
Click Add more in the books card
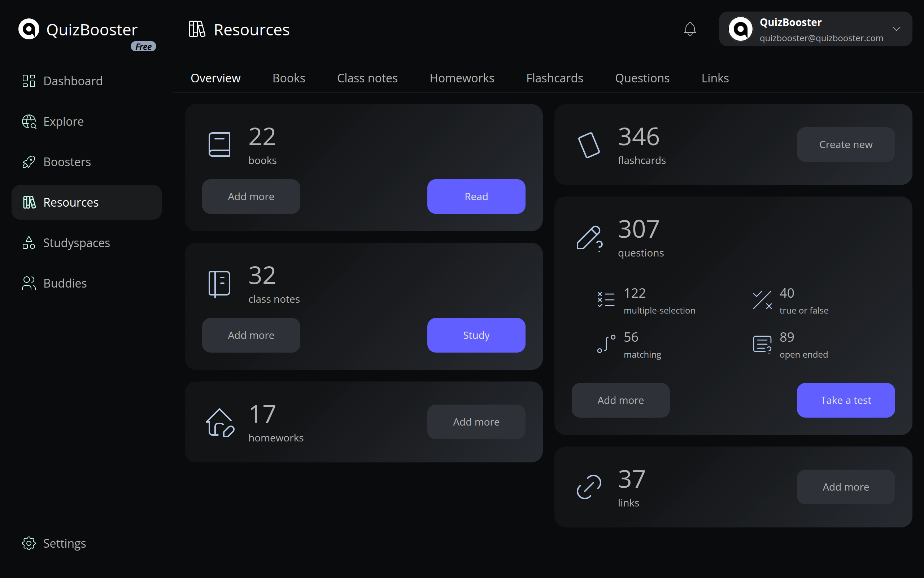click(251, 197)
